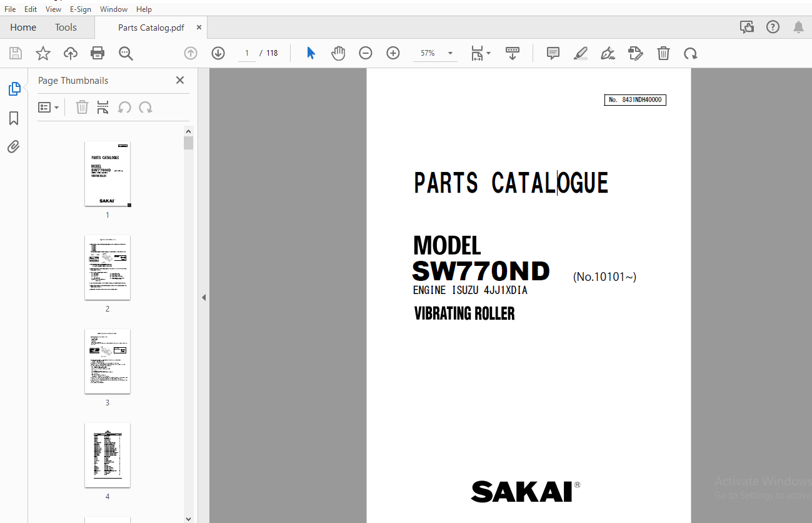Click the page number input field
Image resolution: width=812 pixels, height=523 pixels.
pyautogui.click(x=247, y=53)
